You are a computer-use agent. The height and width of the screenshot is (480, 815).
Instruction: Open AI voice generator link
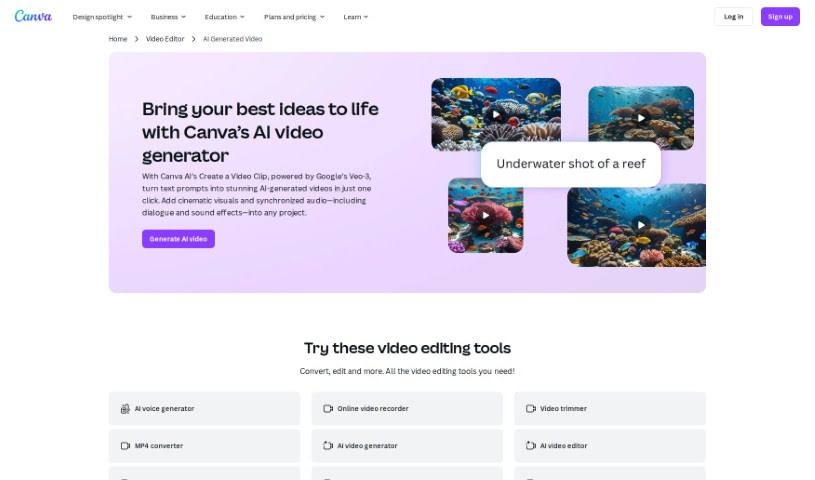click(x=204, y=409)
